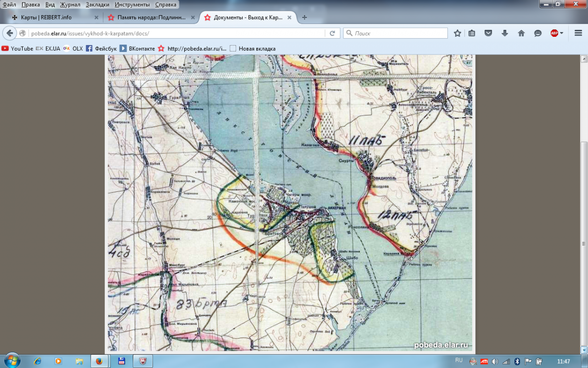The image size is (588, 368).
Task: Open the Bluetooth tray icon
Action: (x=517, y=362)
